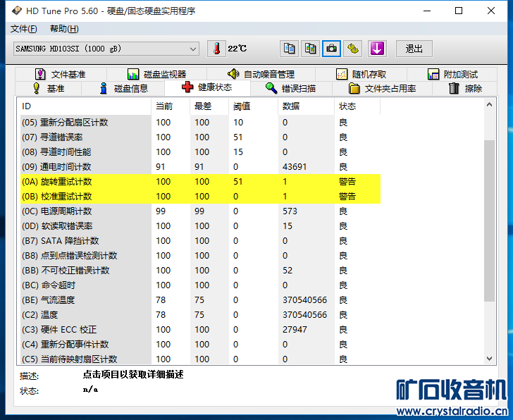The image size is (513, 420).
Task: Select the (0C) 电源周期计数 row
Action: (x=200, y=211)
